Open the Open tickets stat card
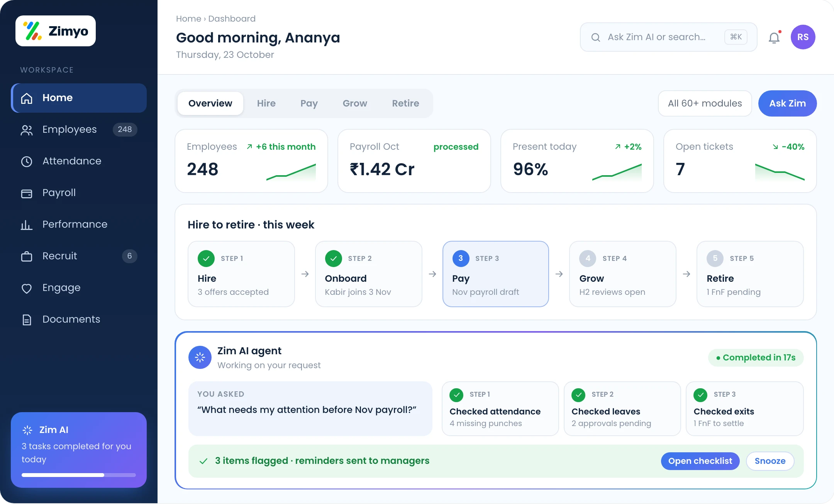Screen dimensions: 834x504 click(740, 161)
